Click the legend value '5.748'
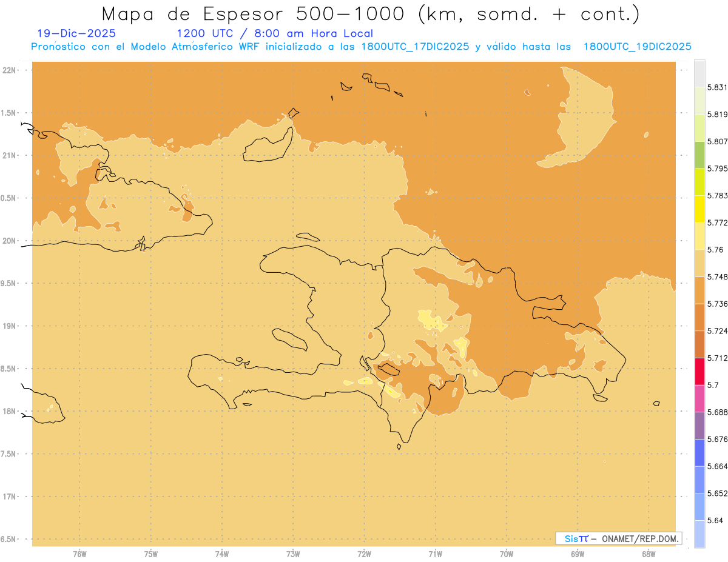728x562 pixels. click(717, 276)
